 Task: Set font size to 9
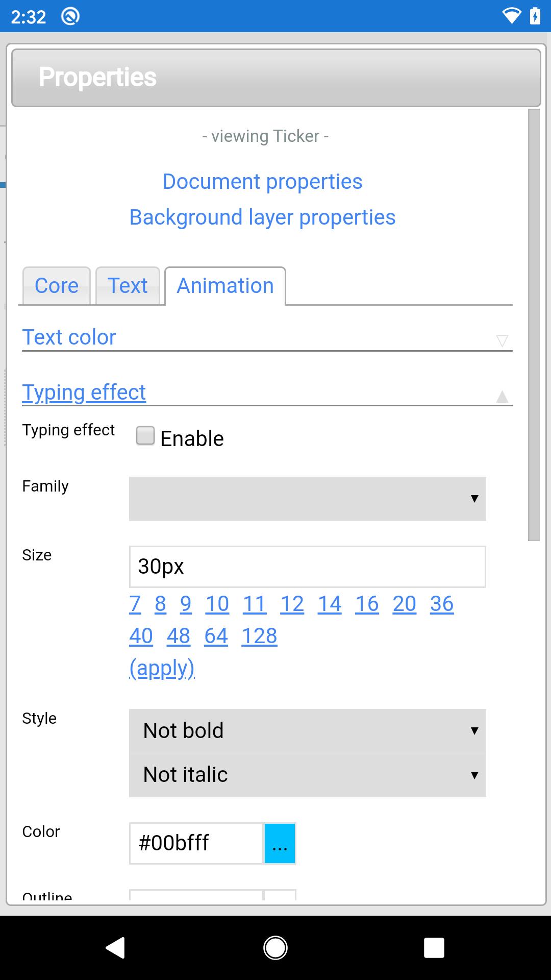(186, 604)
